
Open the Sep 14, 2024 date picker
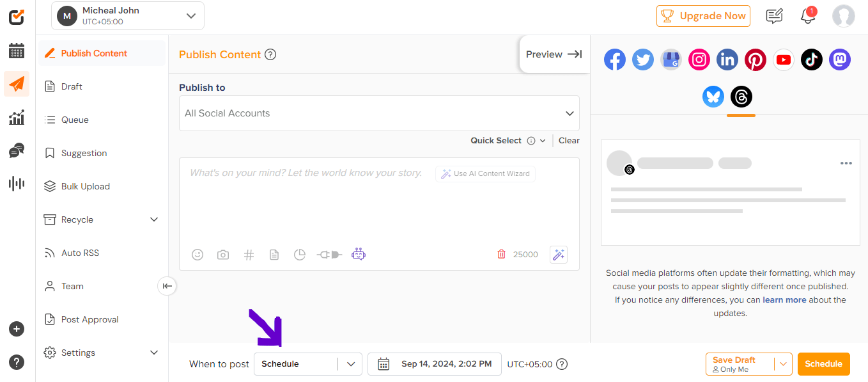click(x=435, y=364)
